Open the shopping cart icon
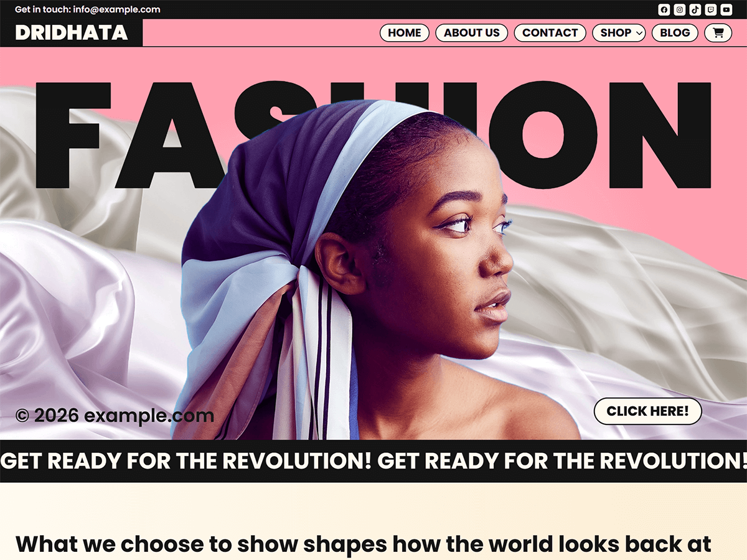 (718, 33)
